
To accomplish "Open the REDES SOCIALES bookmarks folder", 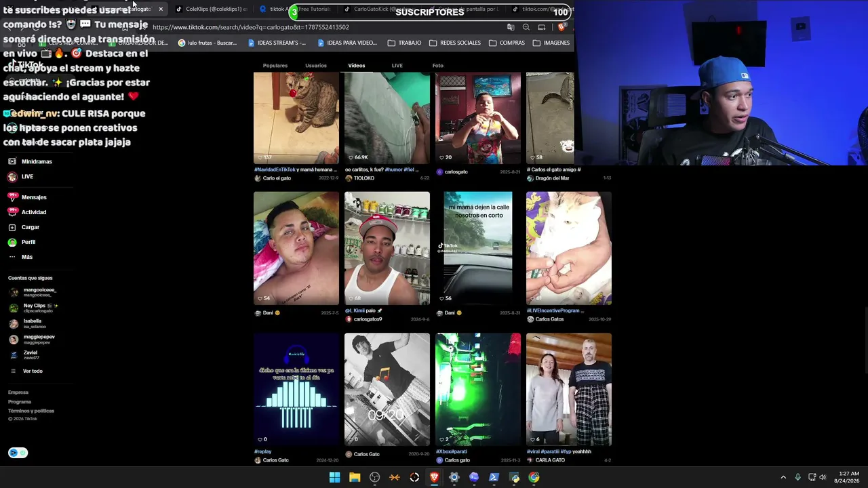I will click(x=455, y=43).
